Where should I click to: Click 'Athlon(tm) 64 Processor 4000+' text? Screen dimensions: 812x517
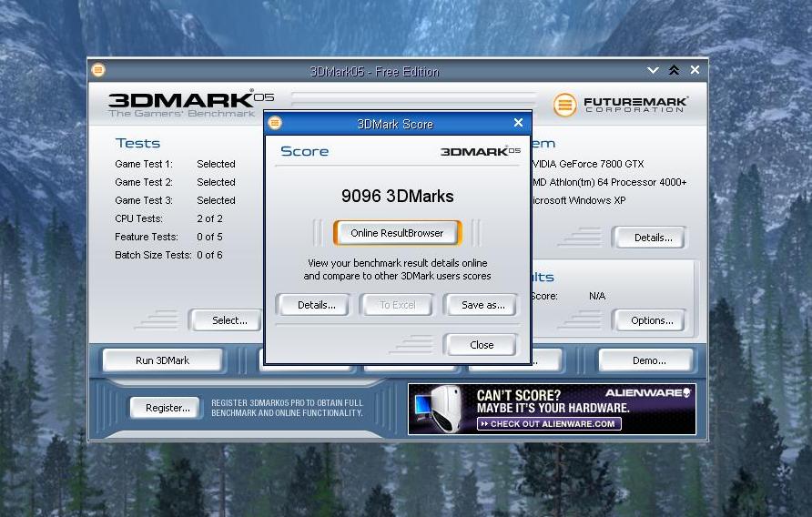tap(618, 182)
